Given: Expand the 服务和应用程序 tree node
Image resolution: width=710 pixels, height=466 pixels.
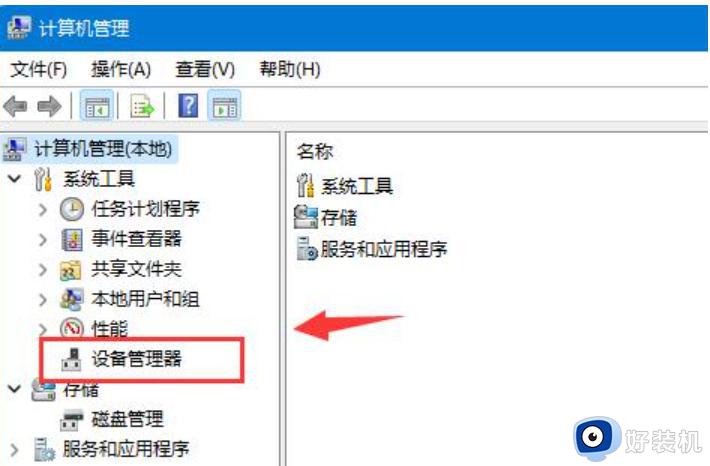Looking at the screenshot, I should point(14,450).
